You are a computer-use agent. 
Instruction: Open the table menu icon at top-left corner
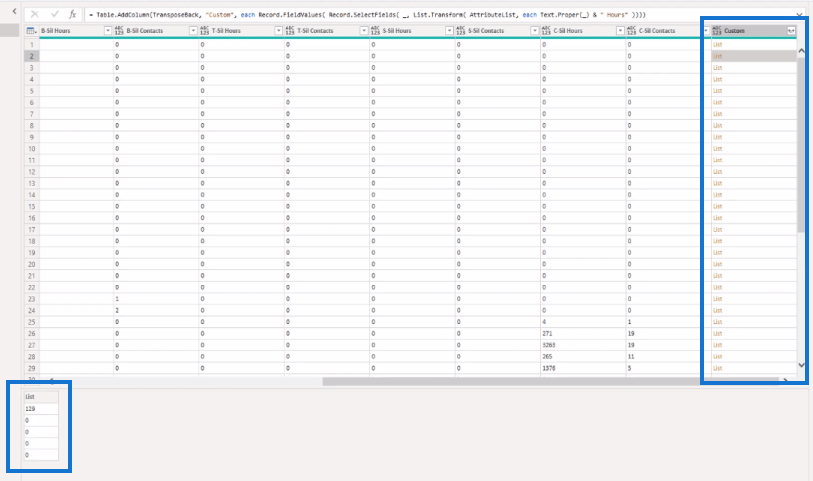point(31,31)
